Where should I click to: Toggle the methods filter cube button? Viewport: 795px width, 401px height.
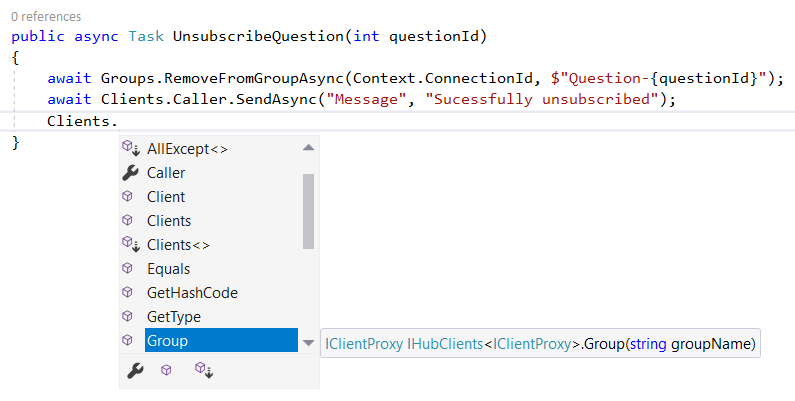click(167, 370)
